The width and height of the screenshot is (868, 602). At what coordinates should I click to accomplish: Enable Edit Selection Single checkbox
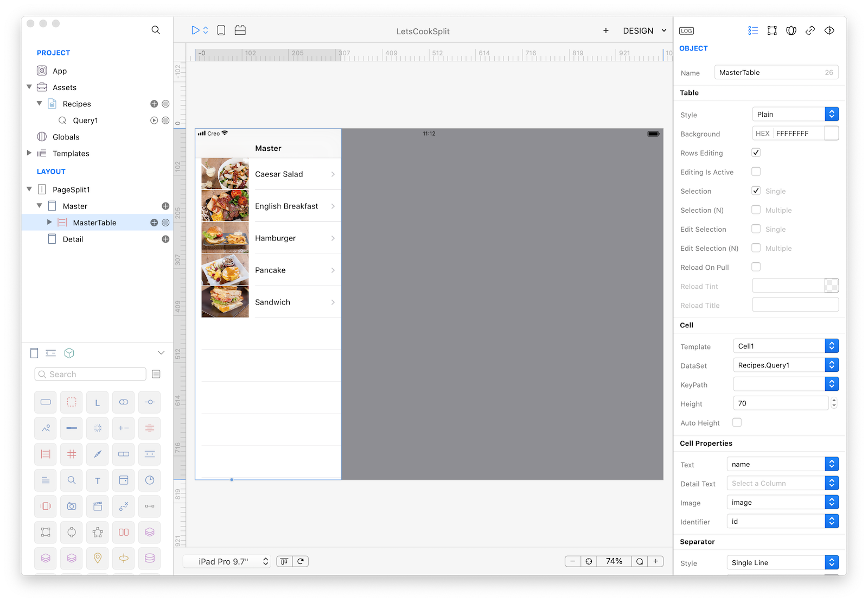click(756, 229)
